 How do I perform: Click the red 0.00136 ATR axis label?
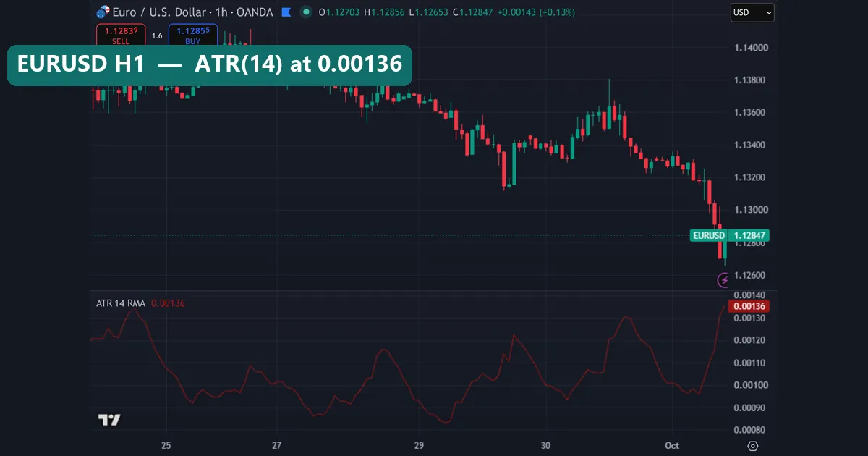(749, 306)
